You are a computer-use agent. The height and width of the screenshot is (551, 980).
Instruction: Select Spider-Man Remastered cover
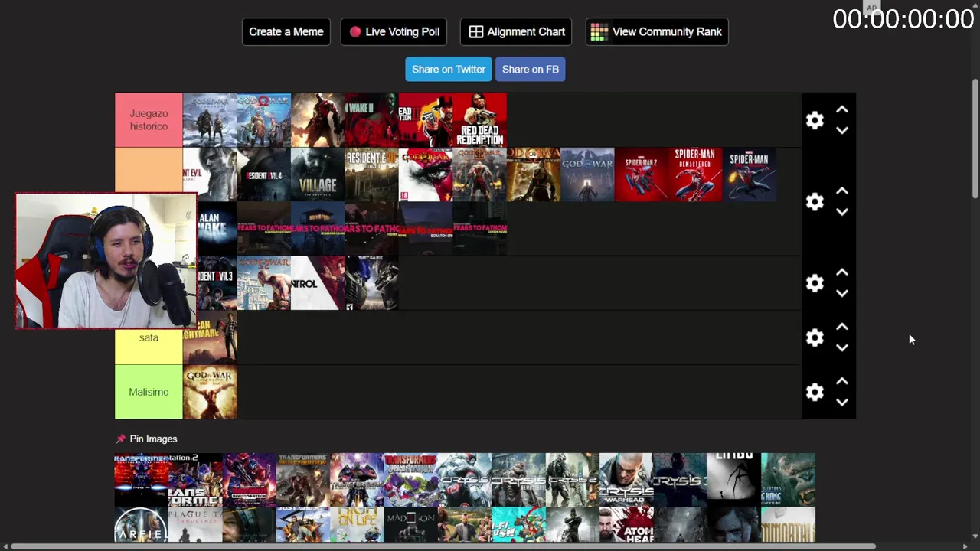(695, 174)
